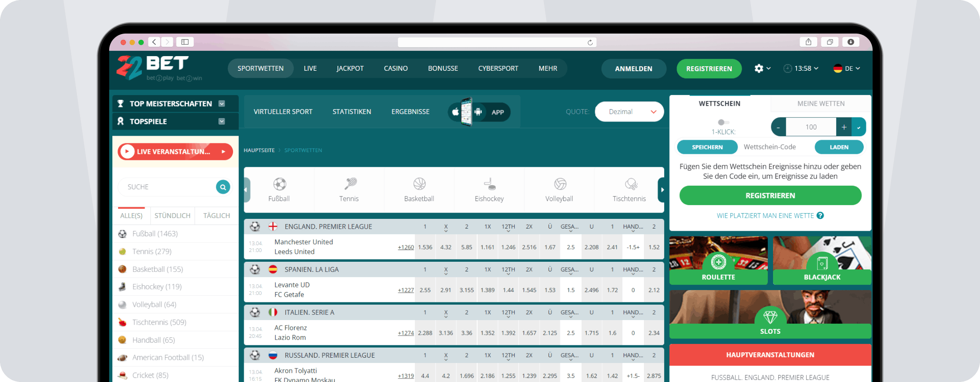Open the Dezimal quote dropdown

coord(629,112)
